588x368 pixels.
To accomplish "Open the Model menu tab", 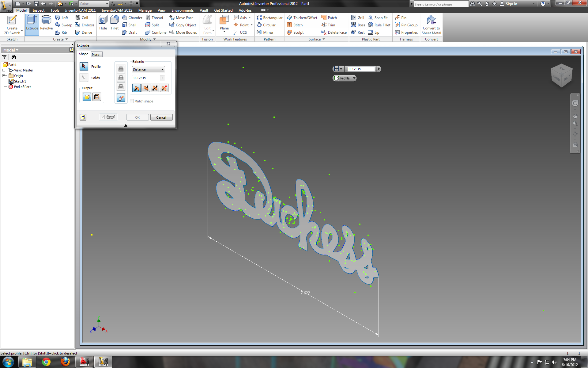I will (x=21, y=10).
